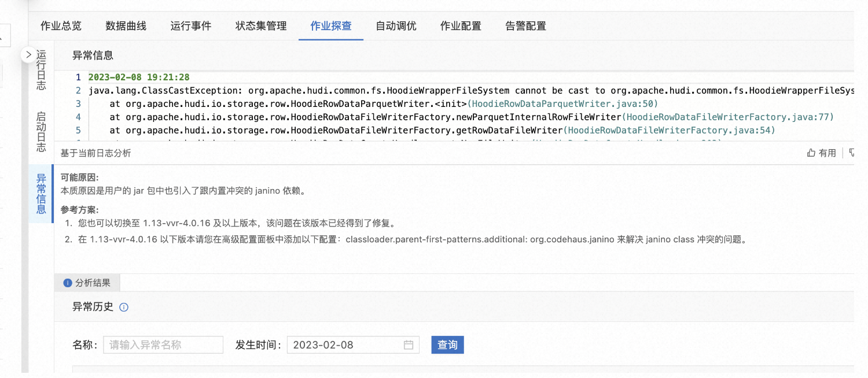Open the 异常历史 info tooltip icon
This screenshot has height=378, width=868.
tap(123, 307)
